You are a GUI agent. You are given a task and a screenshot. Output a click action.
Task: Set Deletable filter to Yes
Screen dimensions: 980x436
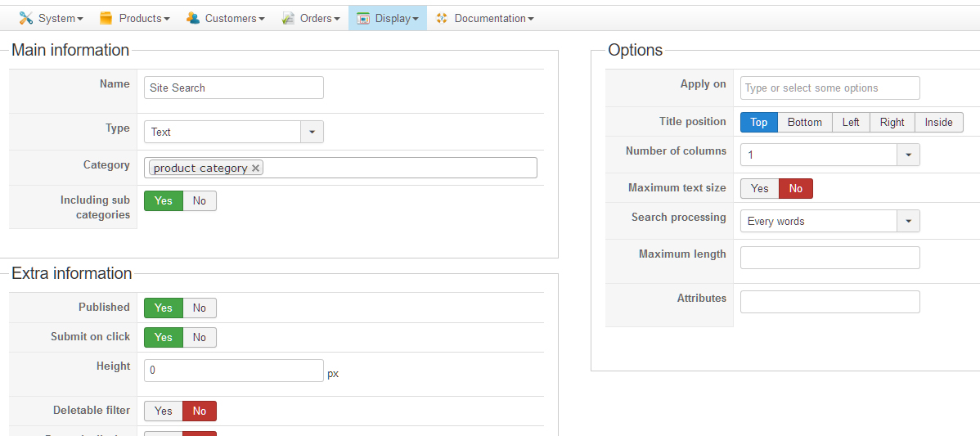pyautogui.click(x=164, y=411)
